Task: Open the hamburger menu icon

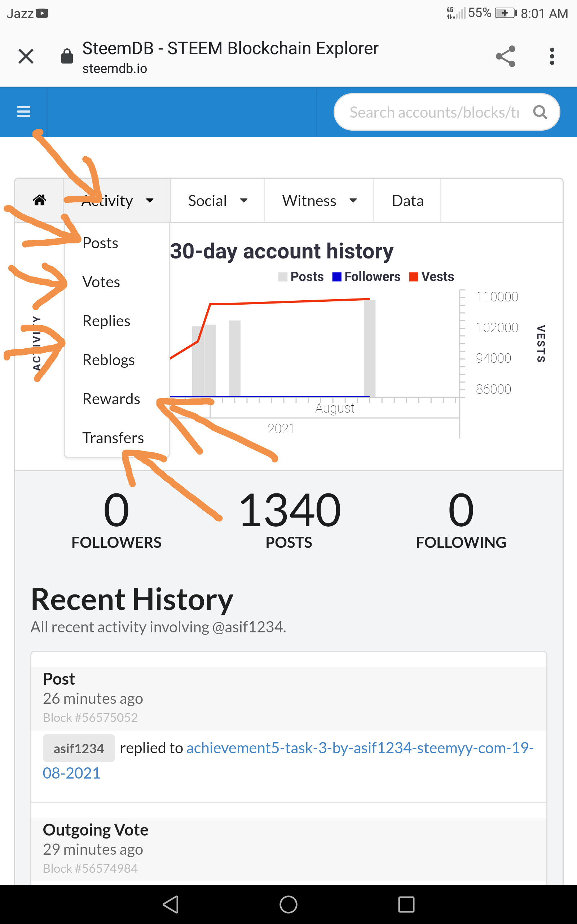Action: pyautogui.click(x=24, y=112)
